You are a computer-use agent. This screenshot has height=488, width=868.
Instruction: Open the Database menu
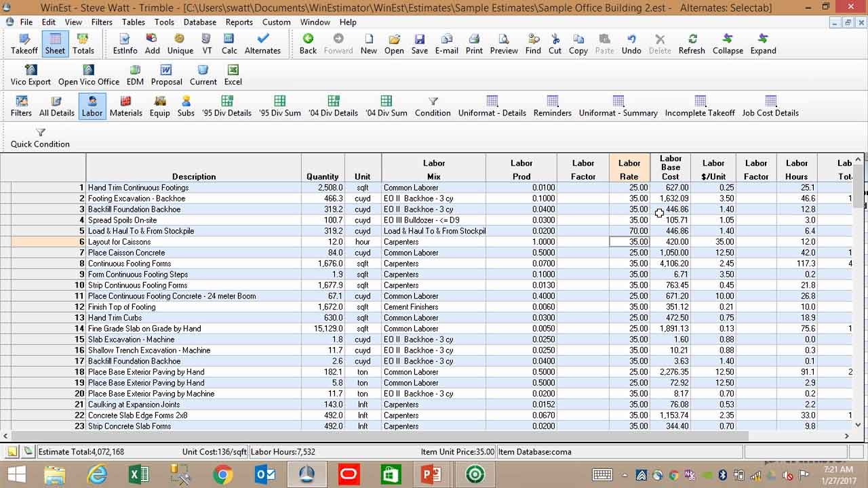click(x=200, y=22)
